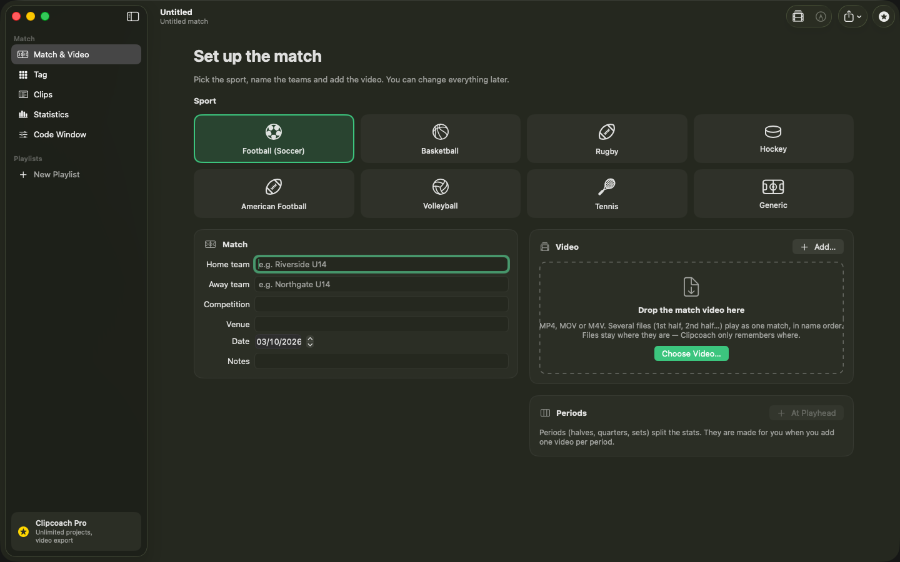Viewport: 900px width, 562px height.
Task: Open Match & Video in sidebar
Action: click(x=76, y=55)
